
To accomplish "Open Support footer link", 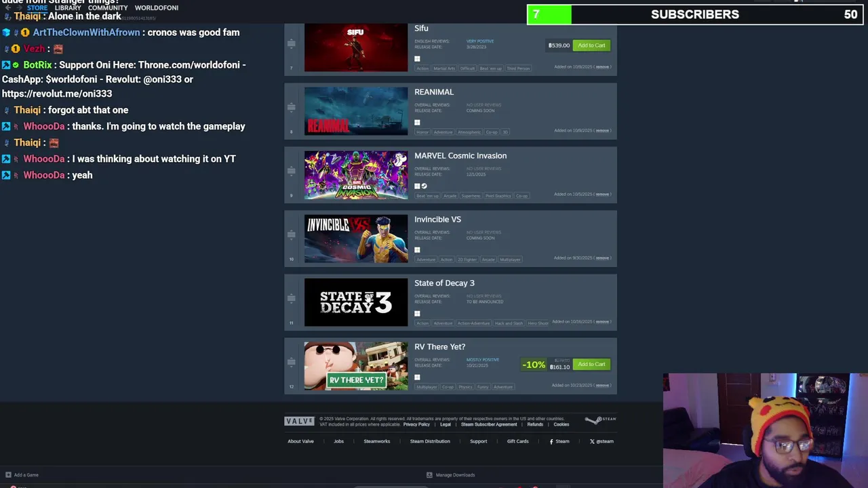I will (478, 441).
